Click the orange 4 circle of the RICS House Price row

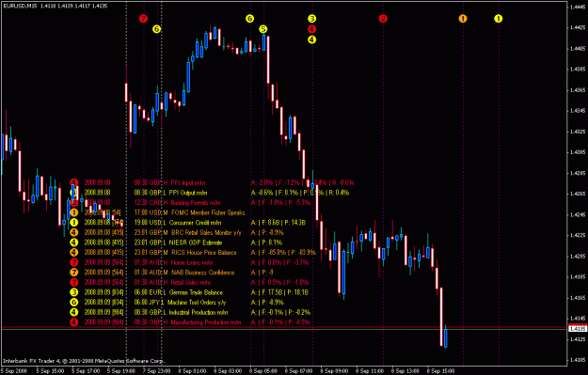74,253
